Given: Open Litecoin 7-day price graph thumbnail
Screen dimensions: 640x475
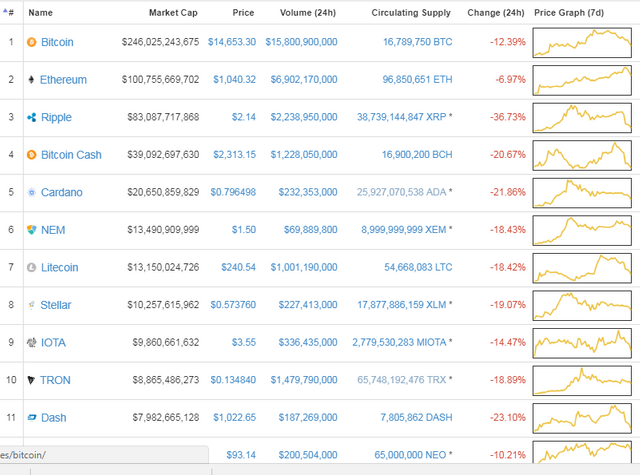Looking at the screenshot, I should pos(582,268).
